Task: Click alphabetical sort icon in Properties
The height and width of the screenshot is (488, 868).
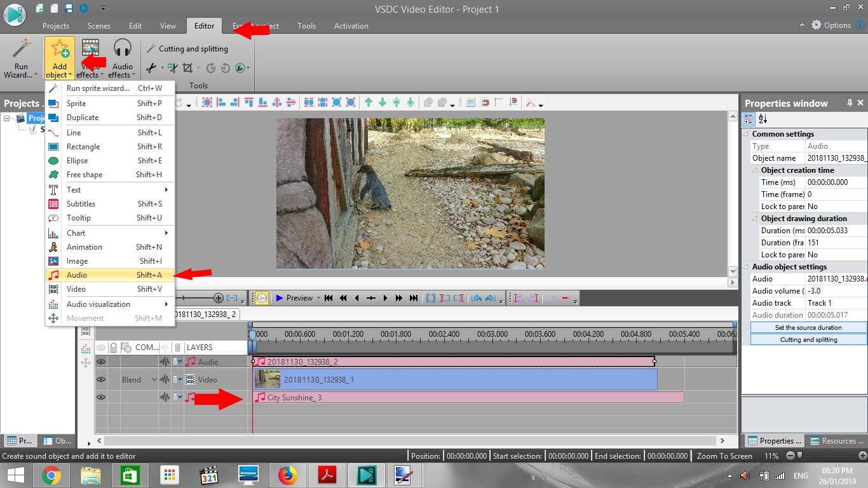Action: click(763, 119)
